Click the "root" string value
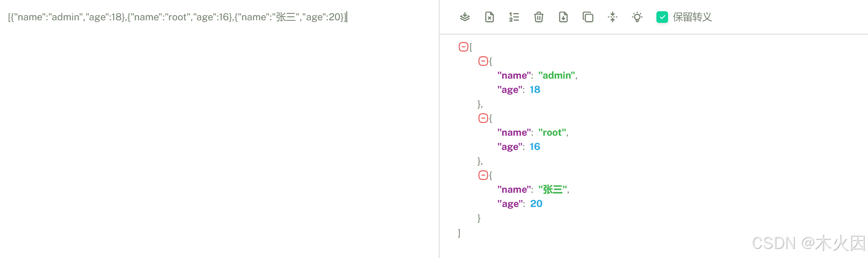Image resolution: width=868 pixels, height=258 pixels. [552, 133]
